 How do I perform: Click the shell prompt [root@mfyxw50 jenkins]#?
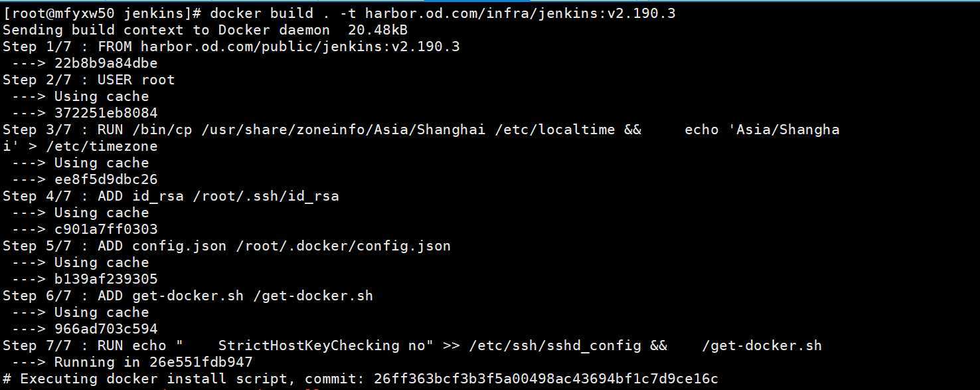coord(102,13)
